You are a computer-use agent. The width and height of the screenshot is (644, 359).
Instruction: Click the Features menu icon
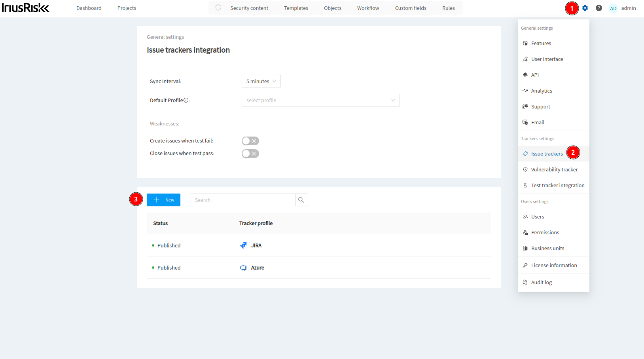(x=525, y=43)
